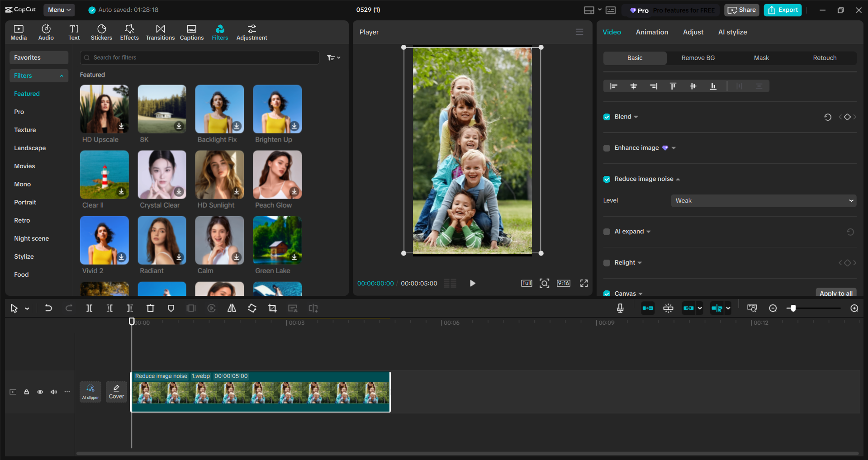
Task: Enable the Enhance image toggle
Action: point(607,148)
